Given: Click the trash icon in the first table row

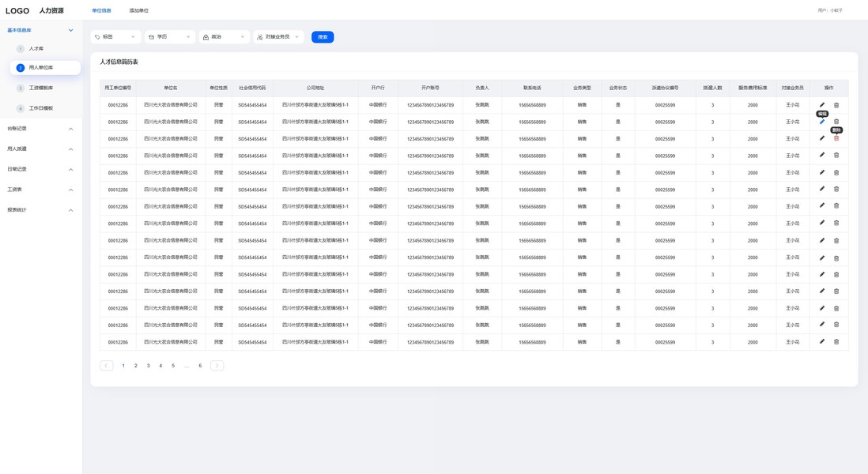Looking at the screenshot, I should click(836, 104).
